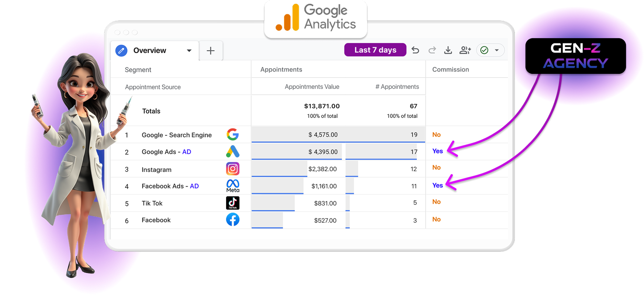Click the share with users icon
This screenshot has height=295, width=644.
(465, 50)
